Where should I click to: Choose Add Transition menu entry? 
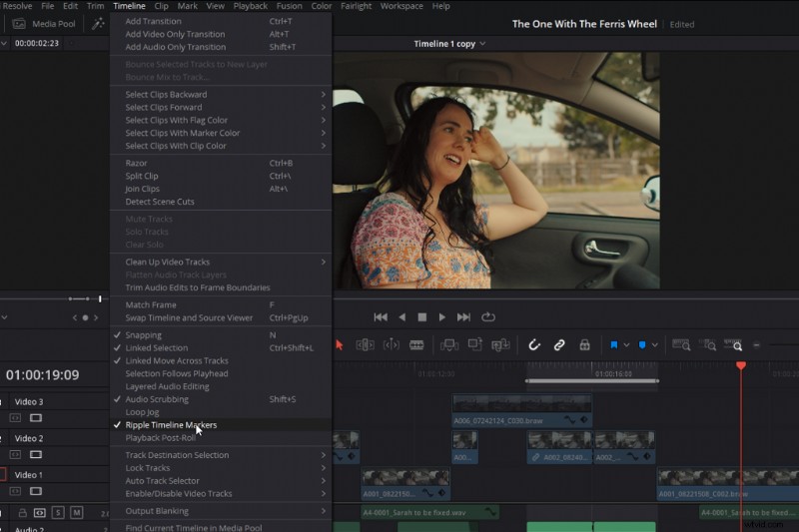click(x=221, y=21)
